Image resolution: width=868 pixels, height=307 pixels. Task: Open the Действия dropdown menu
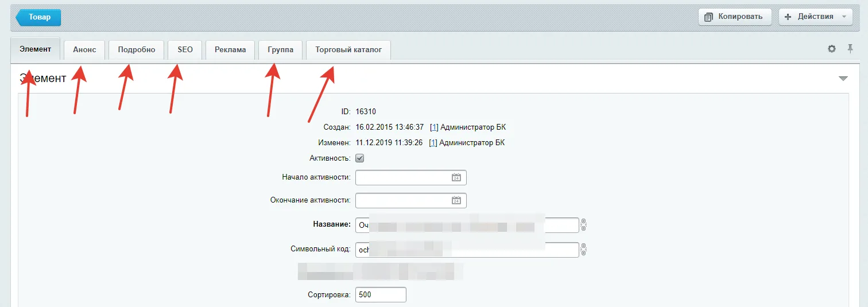tap(815, 17)
